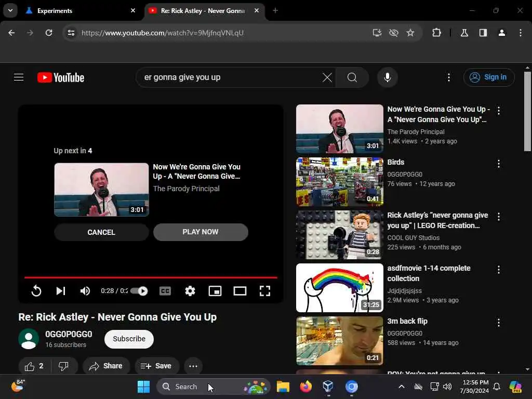
Task: Bookmark this page with the star
Action: pyautogui.click(x=410, y=33)
